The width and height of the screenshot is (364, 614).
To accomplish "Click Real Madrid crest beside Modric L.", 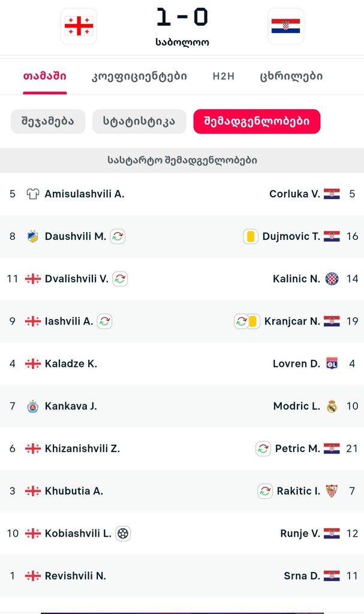I will tap(332, 406).
